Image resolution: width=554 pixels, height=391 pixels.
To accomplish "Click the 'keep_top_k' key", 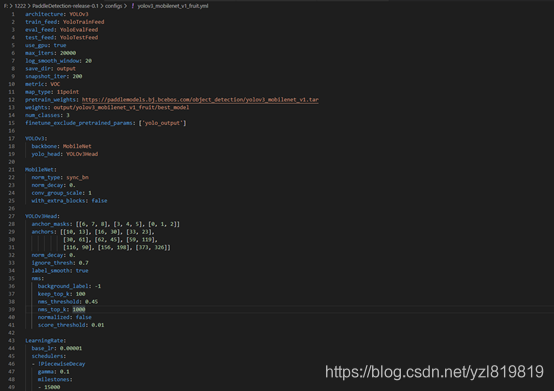I will tap(55, 294).
